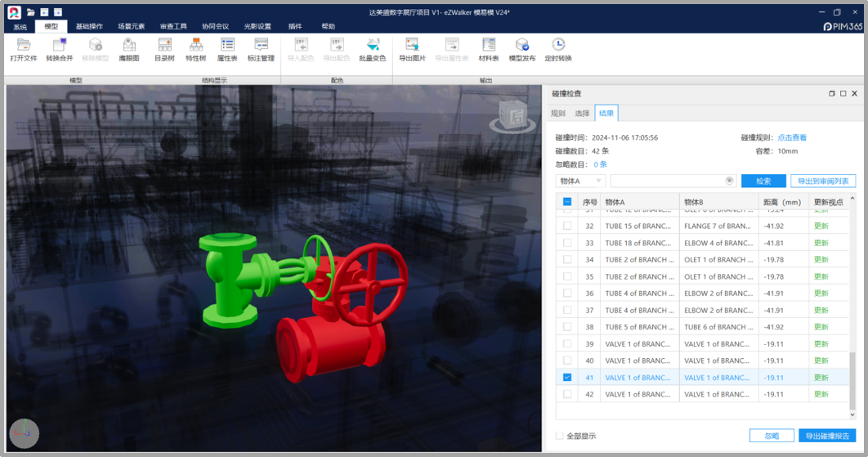
Task: Click the undo arrow in title bar
Action: (x=44, y=11)
